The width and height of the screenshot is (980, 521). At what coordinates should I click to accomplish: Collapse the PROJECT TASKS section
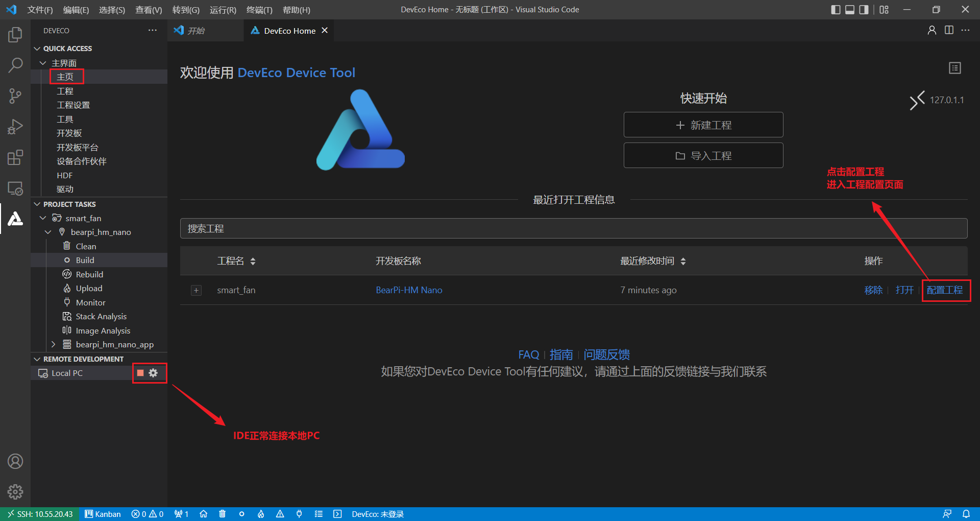click(37, 204)
